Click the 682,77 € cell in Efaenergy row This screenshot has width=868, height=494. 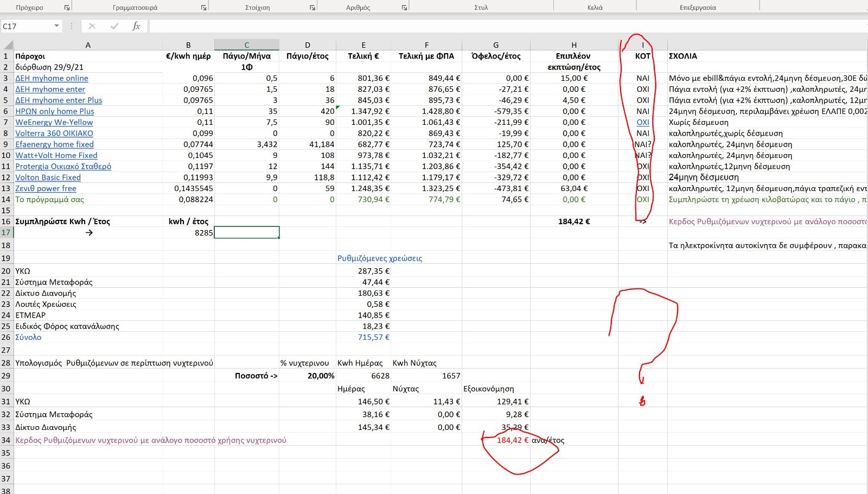pyautogui.click(x=363, y=144)
